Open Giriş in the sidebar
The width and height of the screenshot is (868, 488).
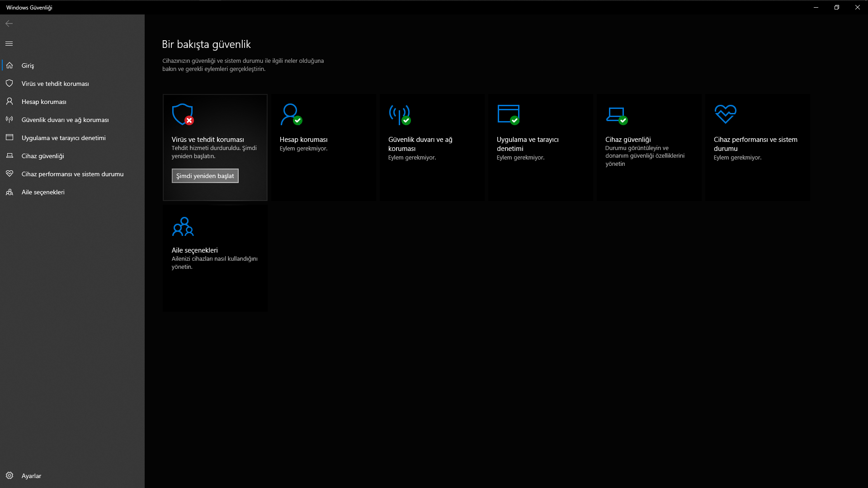72,66
